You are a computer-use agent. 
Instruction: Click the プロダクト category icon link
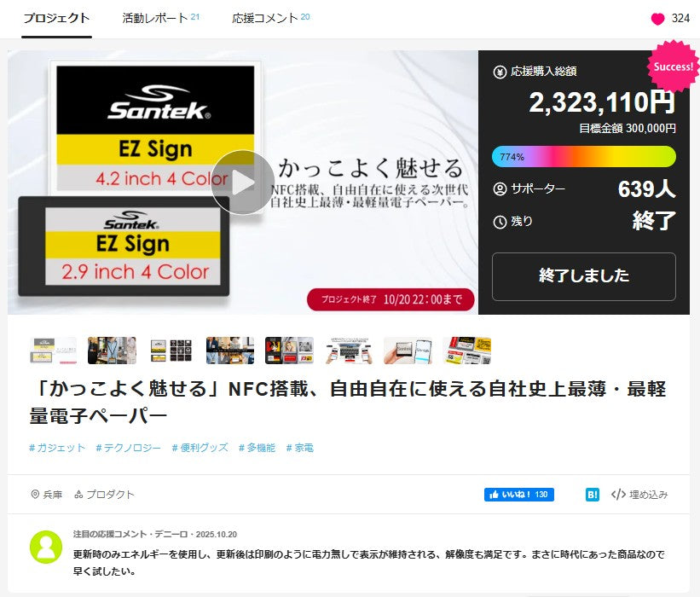(x=104, y=495)
